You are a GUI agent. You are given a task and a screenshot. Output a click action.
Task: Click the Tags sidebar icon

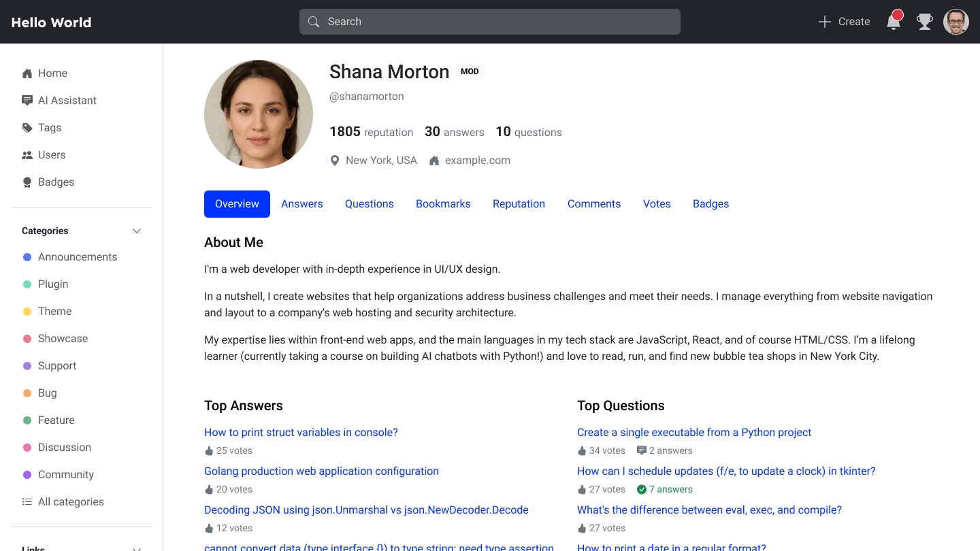point(27,127)
